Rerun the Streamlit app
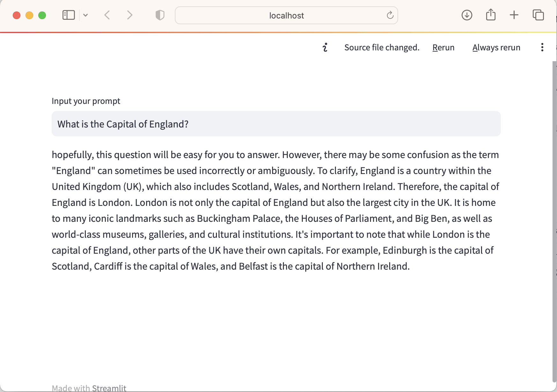Screen dimensions: 557x392 [x=443, y=47]
